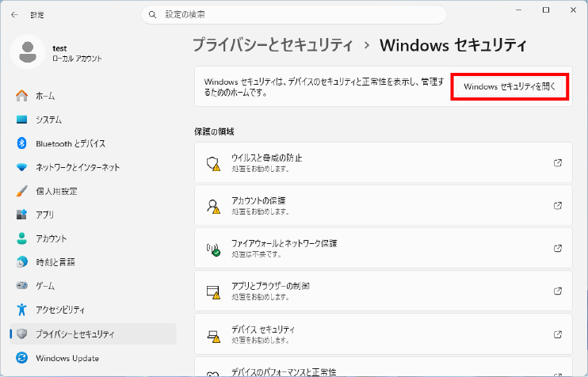Click the account protection person warning icon

[x=213, y=207]
